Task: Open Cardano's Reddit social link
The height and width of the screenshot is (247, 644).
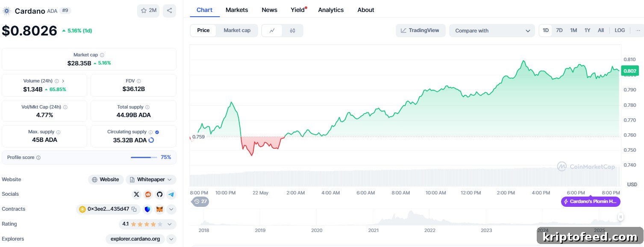Action: pos(148,194)
